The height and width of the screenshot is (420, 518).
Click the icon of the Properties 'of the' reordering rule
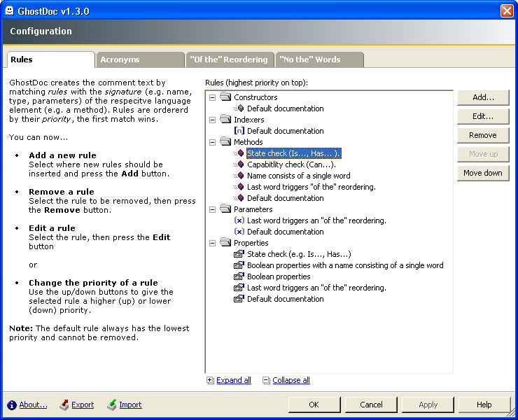click(239, 288)
